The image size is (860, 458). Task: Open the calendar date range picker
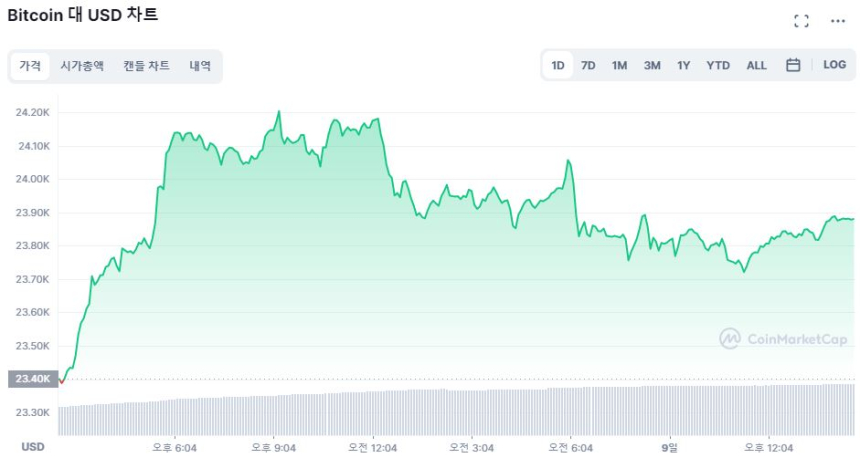coord(793,65)
